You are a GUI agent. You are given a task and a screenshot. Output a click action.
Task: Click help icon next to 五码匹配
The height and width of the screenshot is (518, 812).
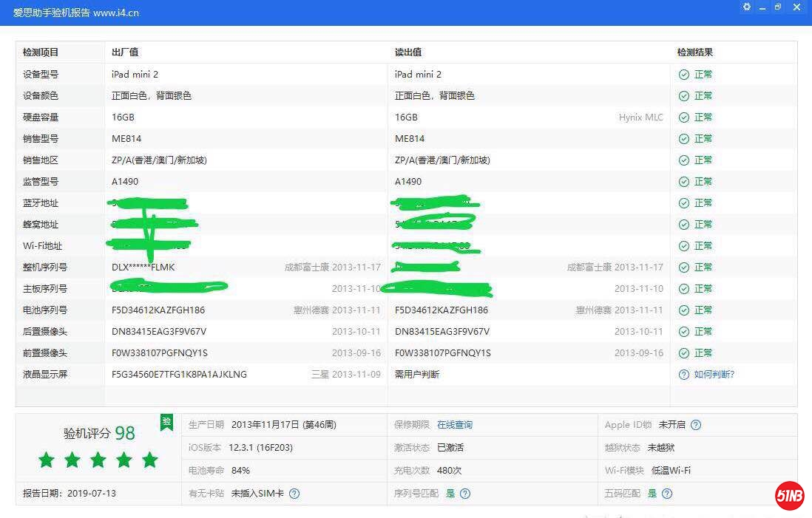667,494
